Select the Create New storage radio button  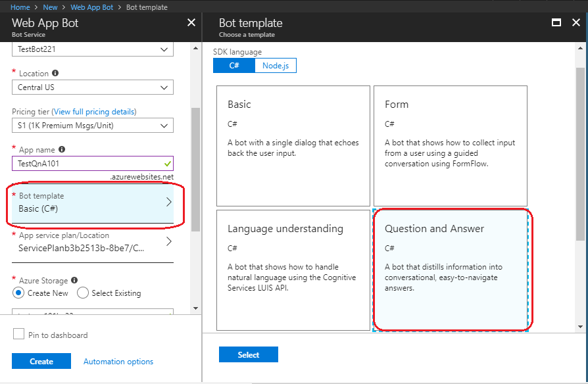[18, 293]
